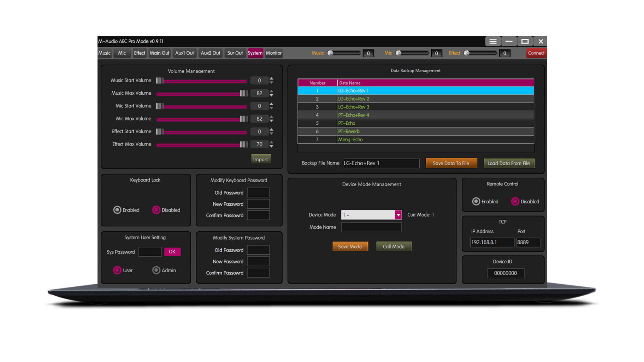Set Remote Control to Enabled

tap(476, 201)
